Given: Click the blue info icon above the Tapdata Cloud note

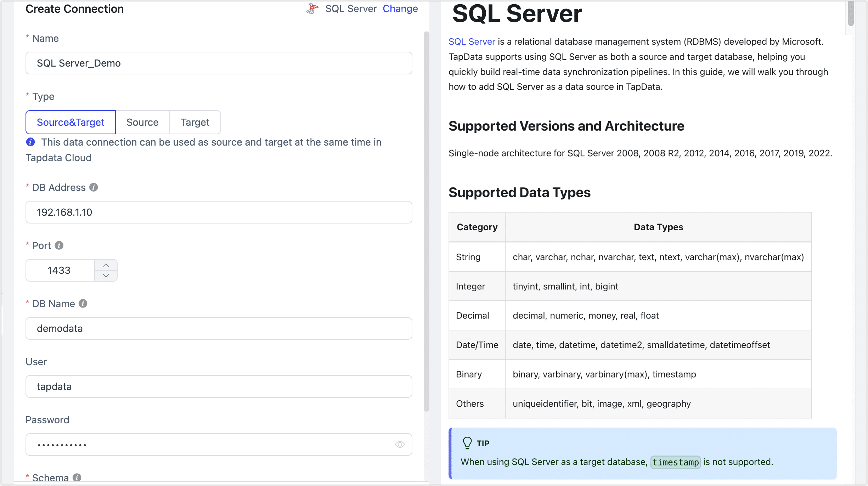Looking at the screenshot, I should point(30,142).
